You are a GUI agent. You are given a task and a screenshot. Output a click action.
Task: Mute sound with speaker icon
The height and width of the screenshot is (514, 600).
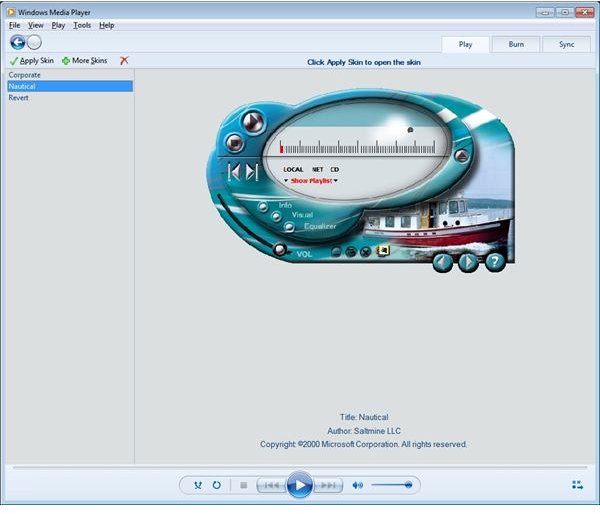point(357,485)
